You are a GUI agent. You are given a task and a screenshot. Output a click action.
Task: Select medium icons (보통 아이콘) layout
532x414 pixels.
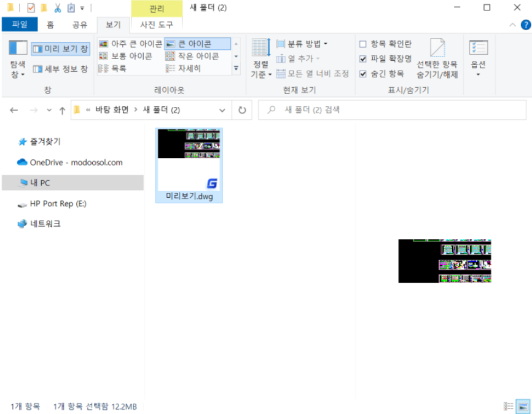click(126, 56)
